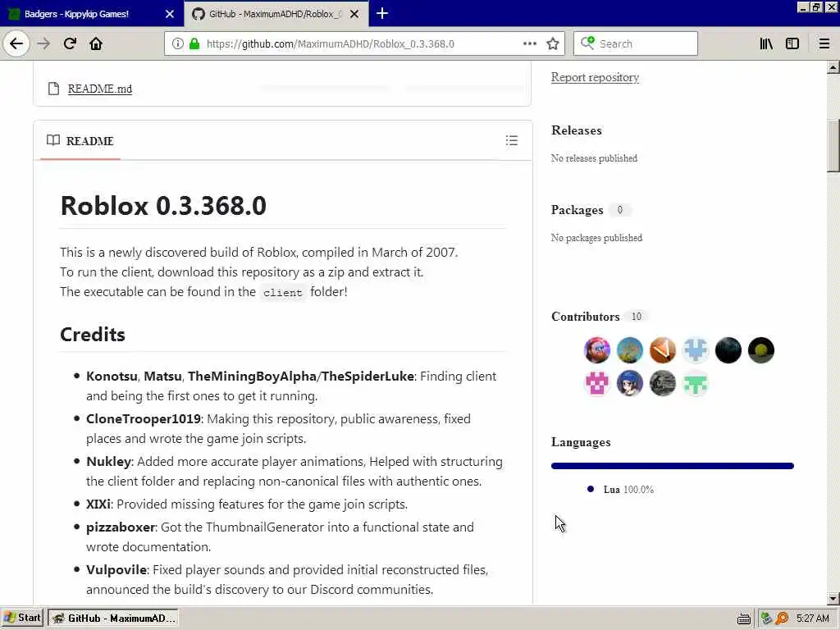
Task: Bookmark this page with the star
Action: coord(553,43)
